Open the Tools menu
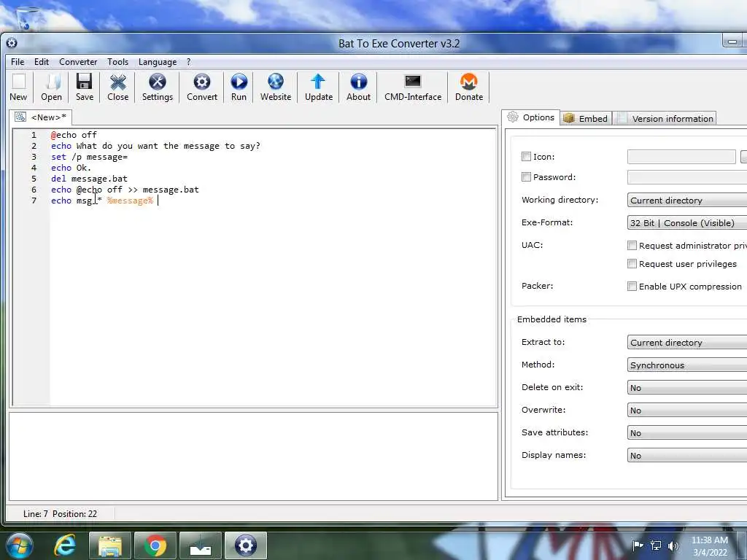747x560 pixels. click(x=117, y=62)
